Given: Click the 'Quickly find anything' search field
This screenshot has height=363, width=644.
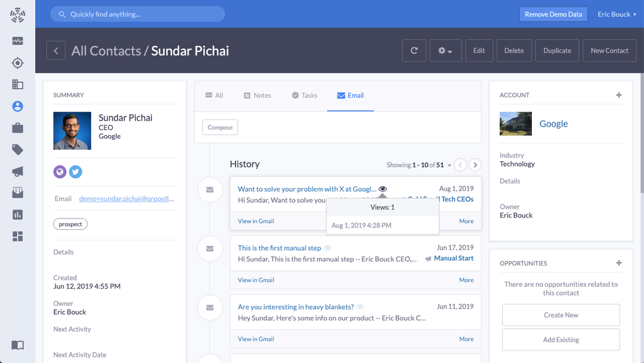Looking at the screenshot, I should pyautogui.click(x=137, y=14).
